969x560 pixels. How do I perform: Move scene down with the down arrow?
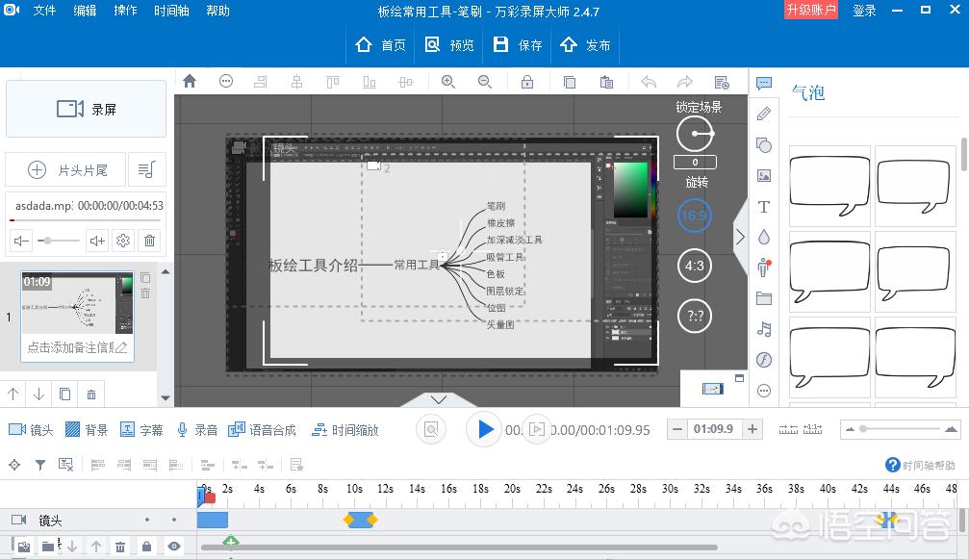click(38, 394)
